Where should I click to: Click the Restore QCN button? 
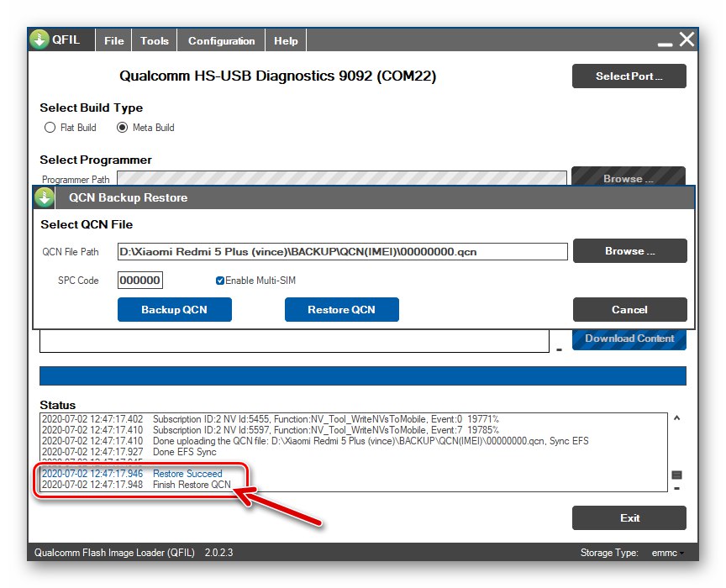(342, 309)
